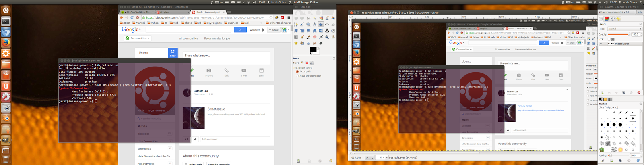Image resolution: width=644 pixels, height=165 pixels.
Task: Pick the Free Select lasso tool in left Toolbox
Action: (x=308, y=18)
